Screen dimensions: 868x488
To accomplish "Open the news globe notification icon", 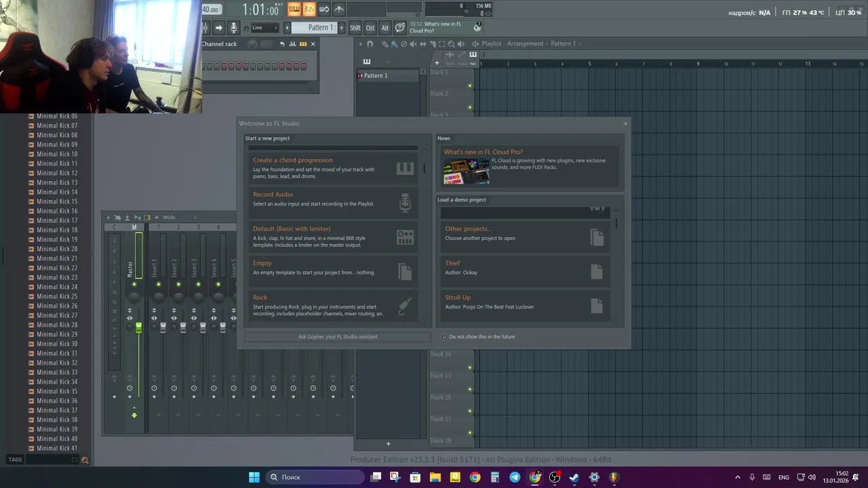I will 477,26.
